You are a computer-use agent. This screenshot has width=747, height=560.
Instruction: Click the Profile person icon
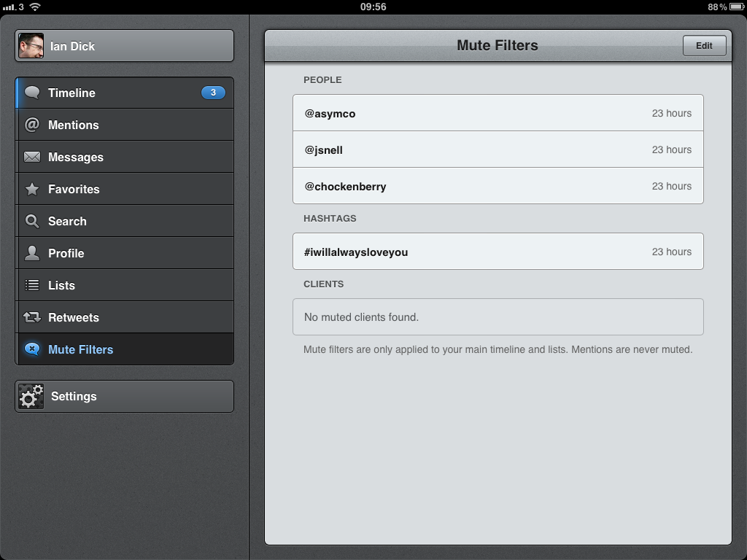pyautogui.click(x=32, y=253)
